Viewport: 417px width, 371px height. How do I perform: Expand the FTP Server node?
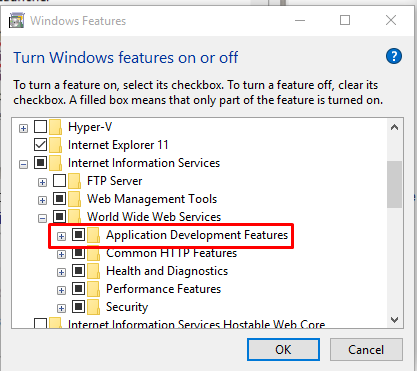pyautogui.click(x=42, y=182)
